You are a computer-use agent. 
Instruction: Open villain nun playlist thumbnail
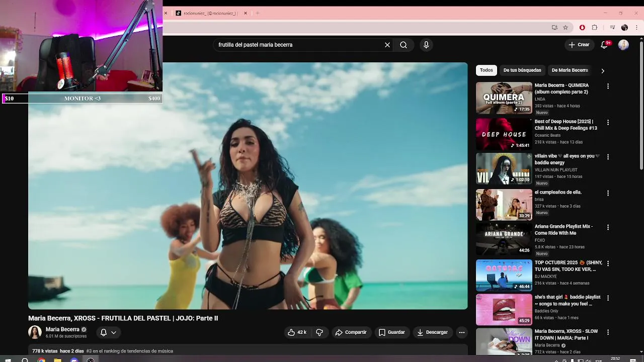coord(504,168)
